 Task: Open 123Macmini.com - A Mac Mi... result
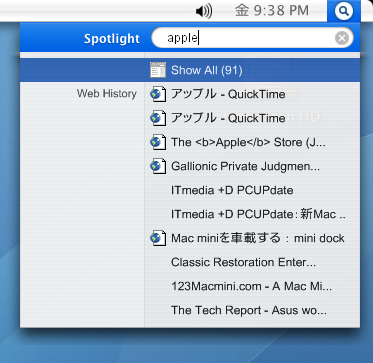251,286
